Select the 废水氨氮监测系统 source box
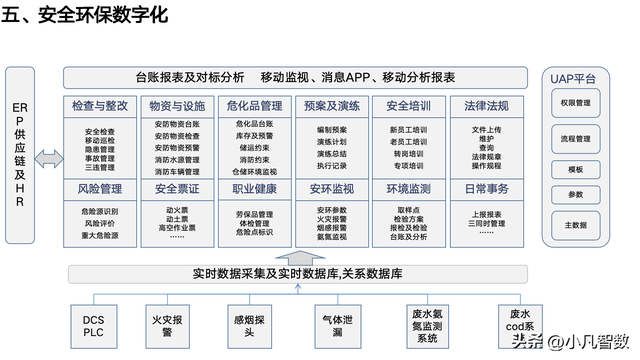 point(427,327)
